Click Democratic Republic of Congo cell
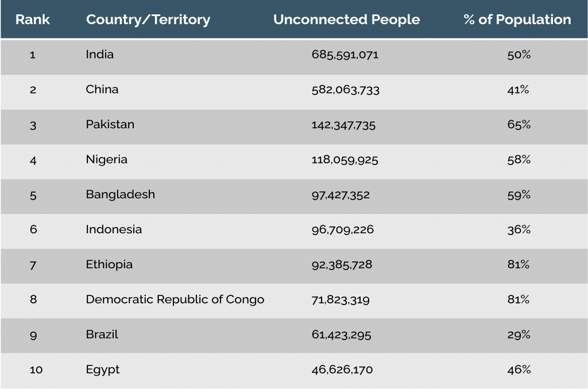588x389 pixels. tap(175, 300)
